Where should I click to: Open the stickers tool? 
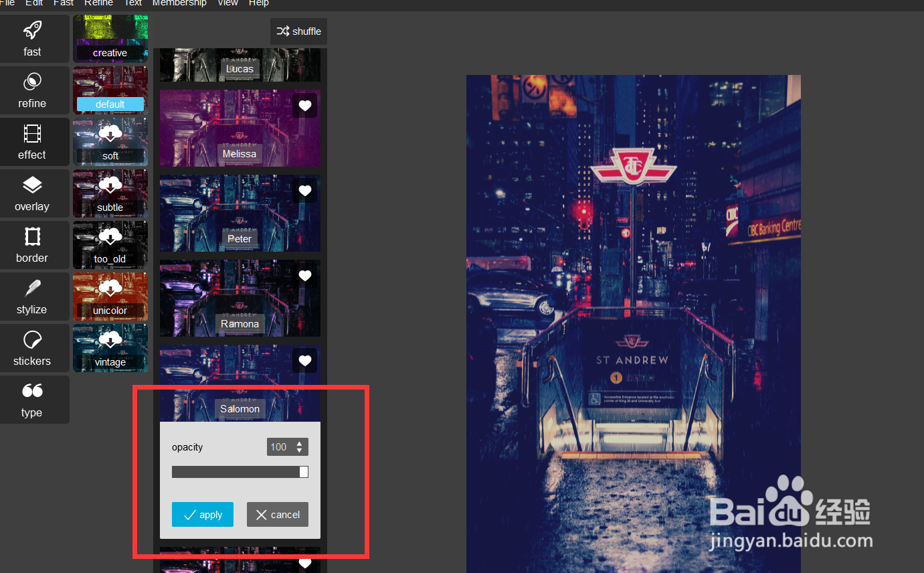click(x=32, y=348)
